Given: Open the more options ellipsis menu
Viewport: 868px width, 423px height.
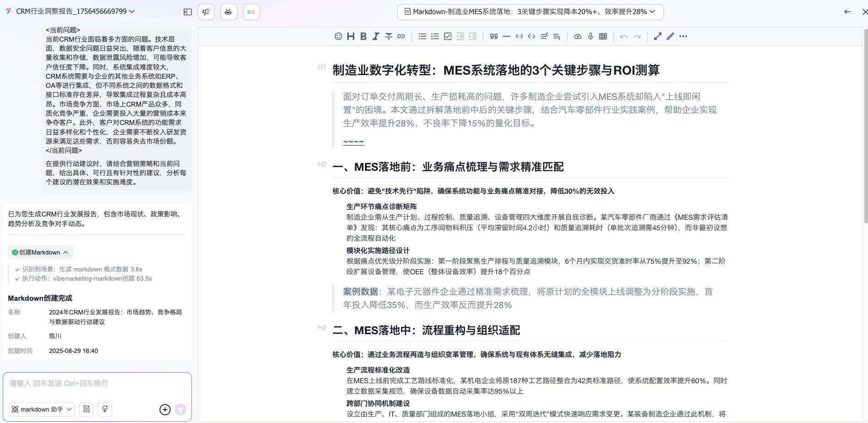Looking at the screenshot, I should [683, 36].
